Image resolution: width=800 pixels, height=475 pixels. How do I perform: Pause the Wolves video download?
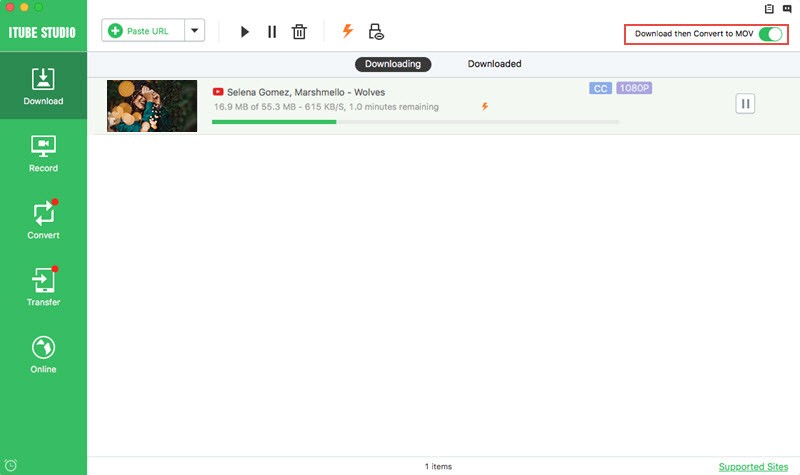coord(745,104)
